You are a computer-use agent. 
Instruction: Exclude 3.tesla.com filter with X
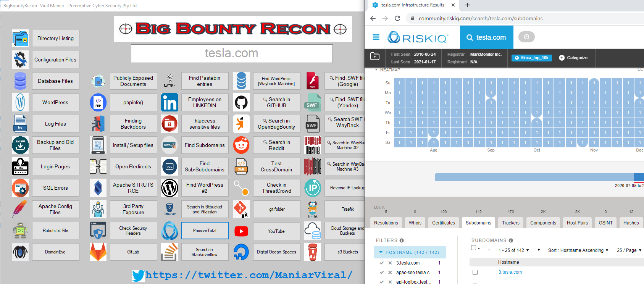tap(390, 263)
